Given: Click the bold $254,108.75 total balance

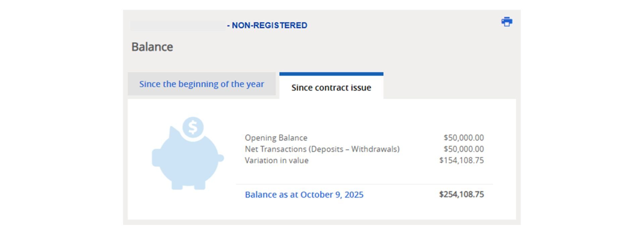Looking at the screenshot, I should (462, 194).
